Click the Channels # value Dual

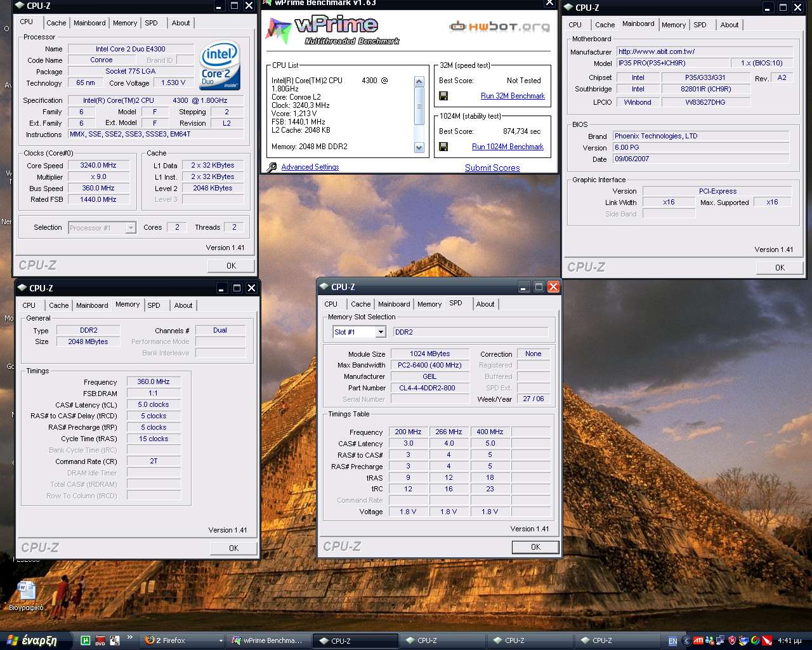coord(220,330)
